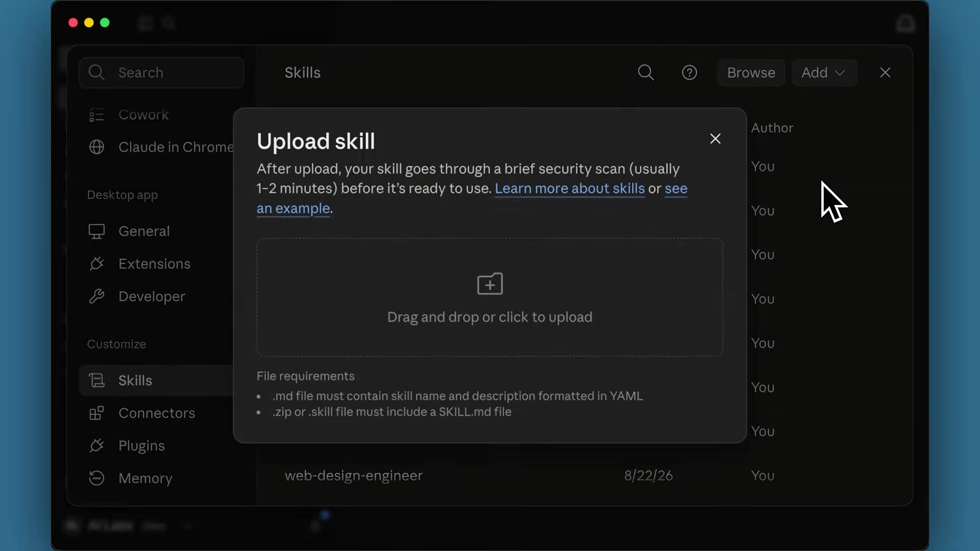Close the Upload skill dialog
Viewport: 980px width, 551px height.
(x=715, y=139)
